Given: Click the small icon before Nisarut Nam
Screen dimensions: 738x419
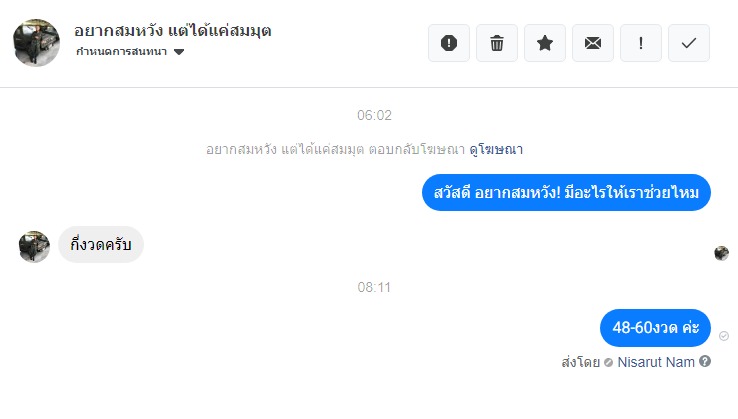Looking at the screenshot, I should pos(608,362).
